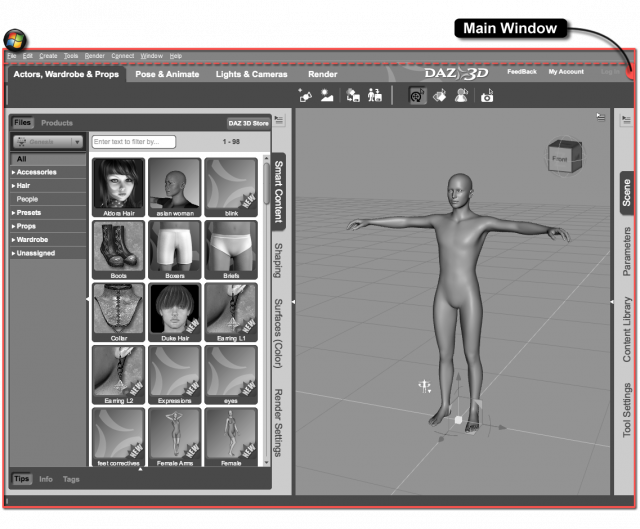Open the Render Settings side tab
Screen dimensions: 640x529
(278, 422)
